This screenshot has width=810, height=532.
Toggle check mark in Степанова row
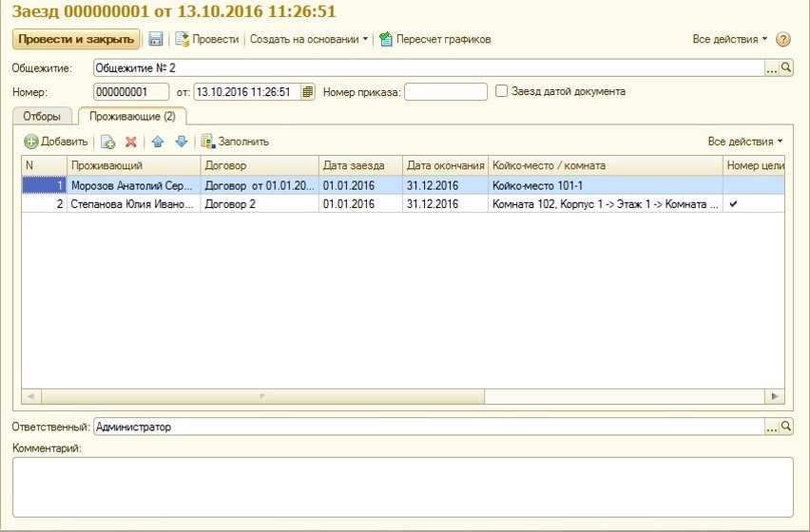click(733, 204)
